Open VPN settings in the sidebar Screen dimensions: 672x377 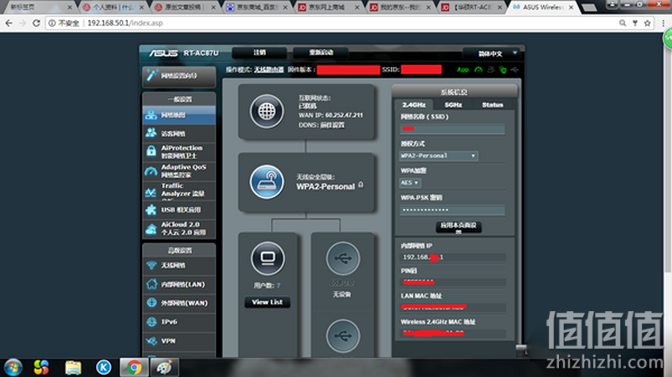(x=179, y=341)
